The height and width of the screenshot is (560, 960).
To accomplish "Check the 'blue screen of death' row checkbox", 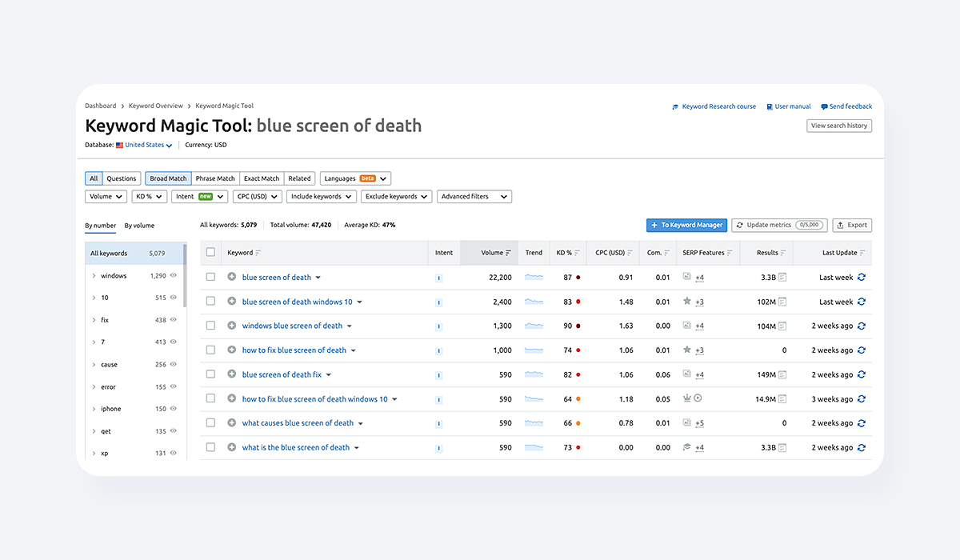I will (211, 277).
